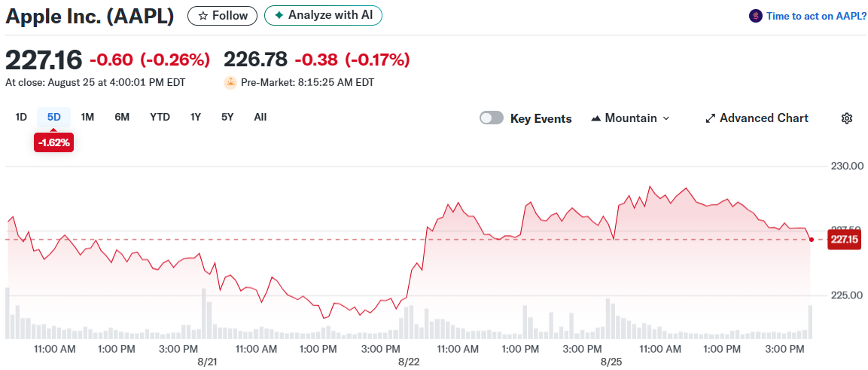Click the At close August 25 timestamp

(95, 83)
